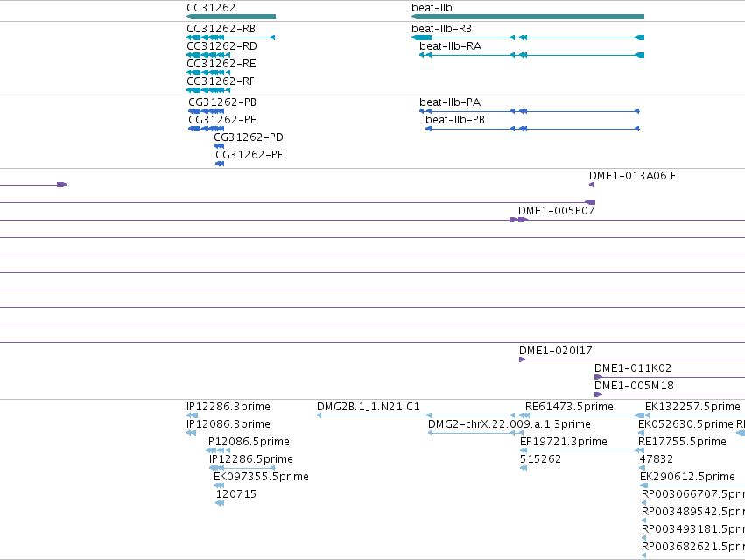Screen dimensions: 745x560
Task: Select transcript CG31262-RD
Action: point(221,46)
